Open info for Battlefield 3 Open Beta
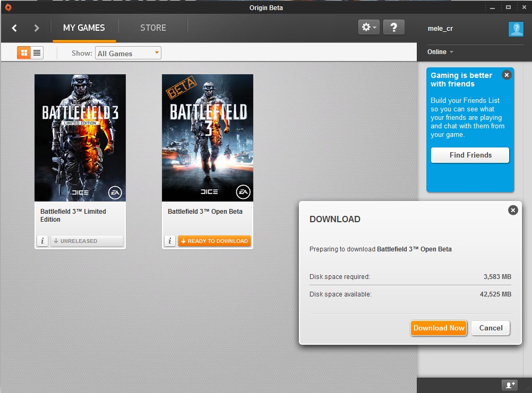This screenshot has height=393, width=532. point(170,241)
